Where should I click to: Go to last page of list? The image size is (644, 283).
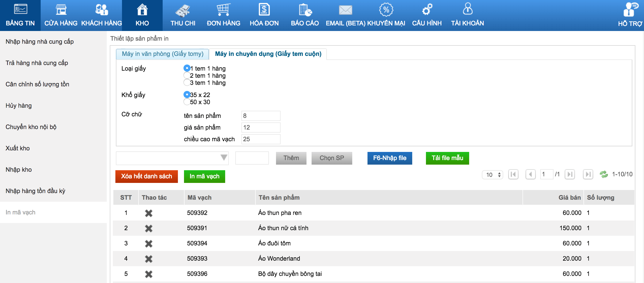pyautogui.click(x=588, y=175)
